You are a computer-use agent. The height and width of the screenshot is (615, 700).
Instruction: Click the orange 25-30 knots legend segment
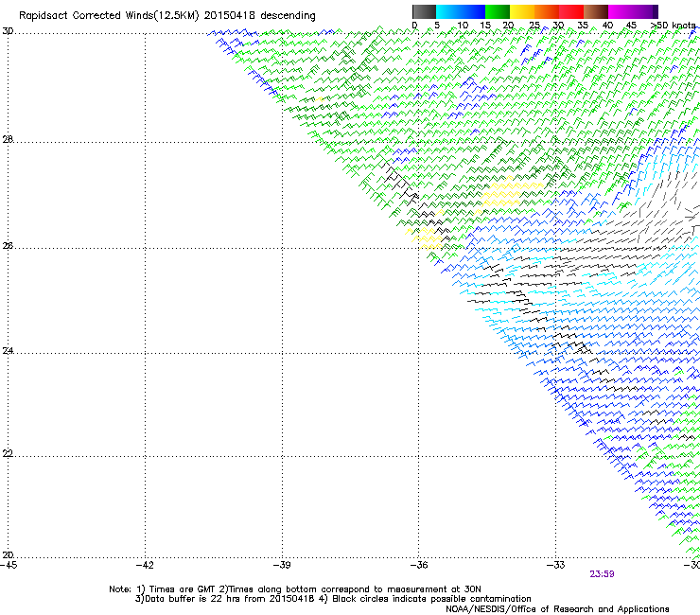547,11
